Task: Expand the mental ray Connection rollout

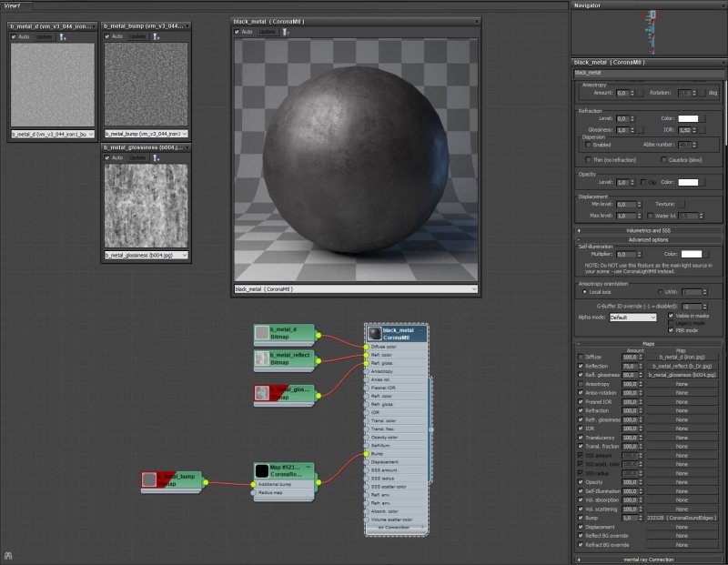Action: click(x=648, y=559)
